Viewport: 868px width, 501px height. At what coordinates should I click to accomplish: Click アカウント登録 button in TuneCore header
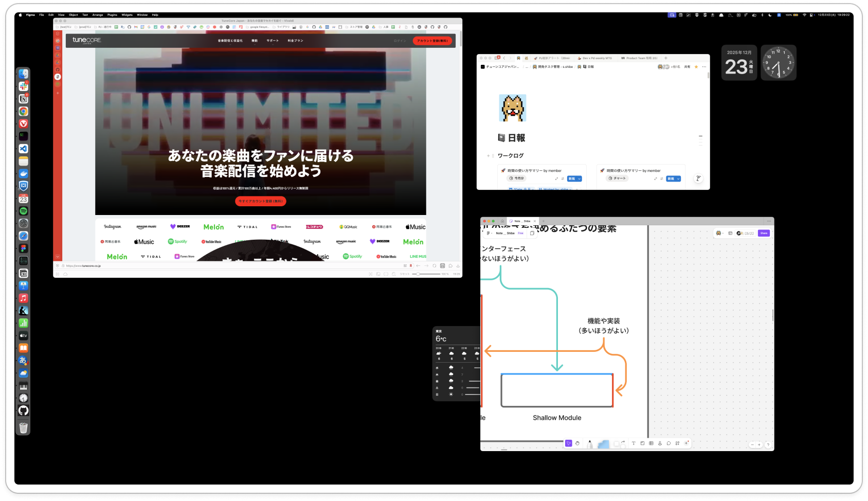click(x=432, y=41)
